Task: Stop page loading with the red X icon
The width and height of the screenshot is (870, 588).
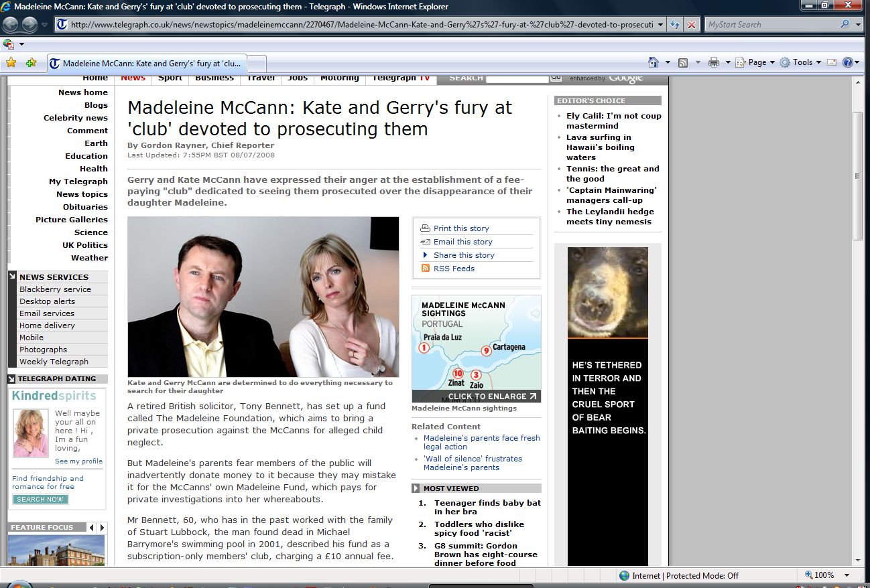Action: [692, 25]
